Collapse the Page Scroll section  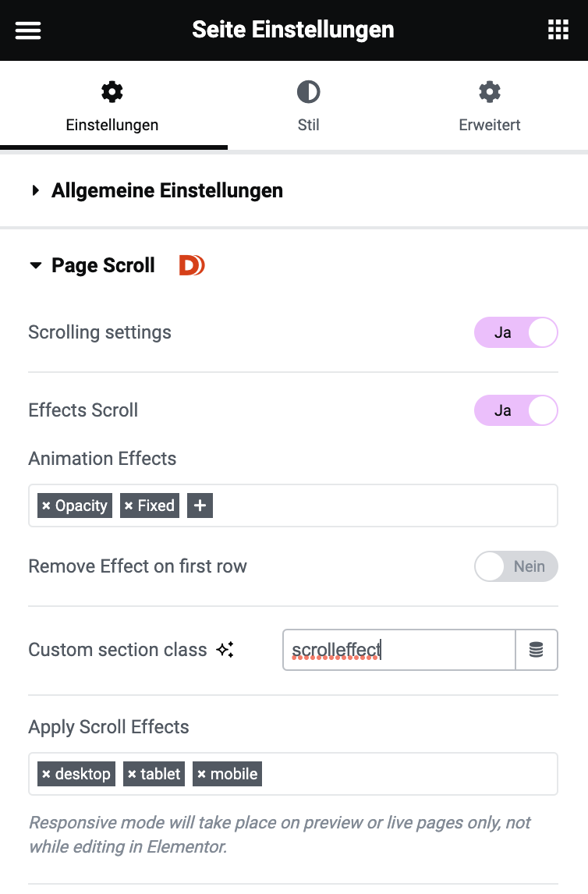tap(92, 266)
